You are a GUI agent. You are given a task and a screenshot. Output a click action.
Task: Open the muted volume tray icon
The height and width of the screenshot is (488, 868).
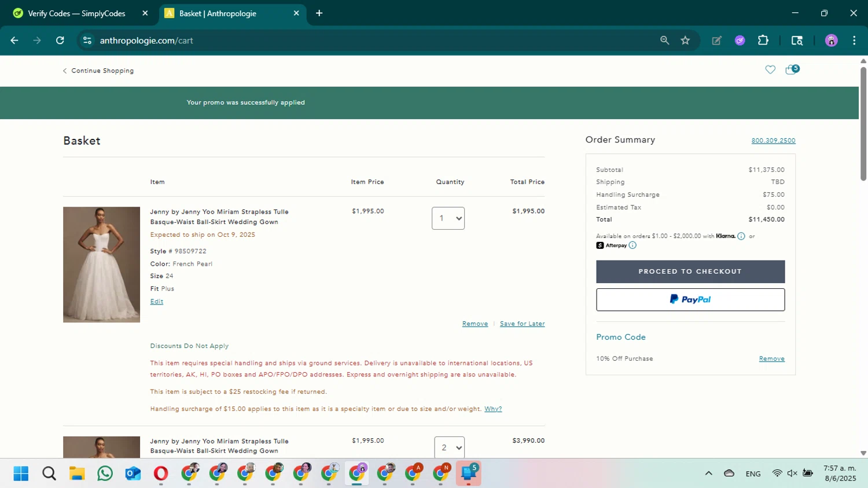(x=792, y=474)
